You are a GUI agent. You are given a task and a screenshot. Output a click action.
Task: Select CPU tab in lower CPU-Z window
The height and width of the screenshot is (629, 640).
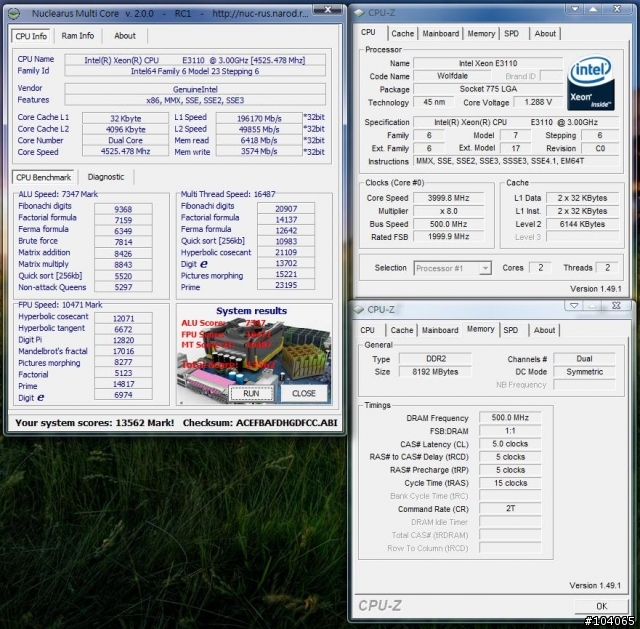tap(367, 330)
